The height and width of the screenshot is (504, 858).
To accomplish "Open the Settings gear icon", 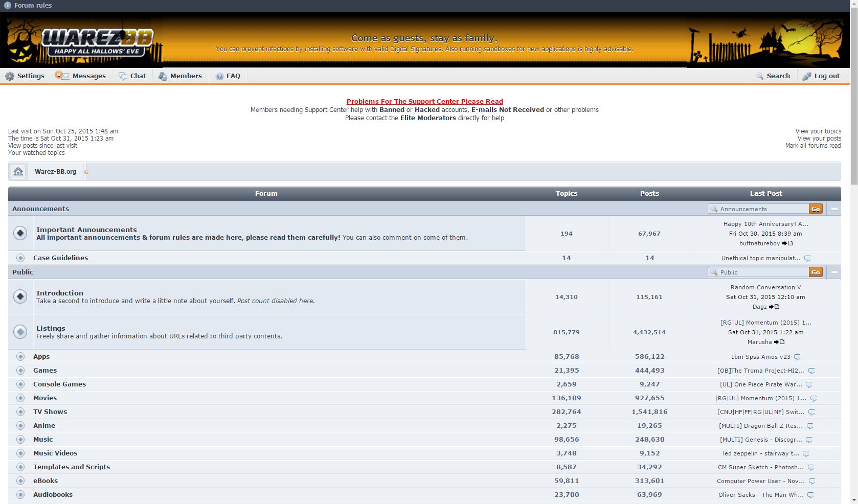I will tap(9, 76).
